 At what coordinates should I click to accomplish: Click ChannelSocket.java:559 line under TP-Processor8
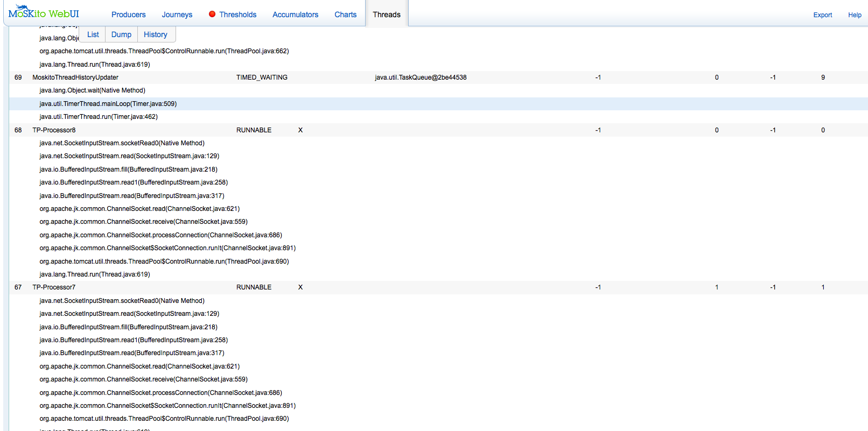tap(143, 222)
